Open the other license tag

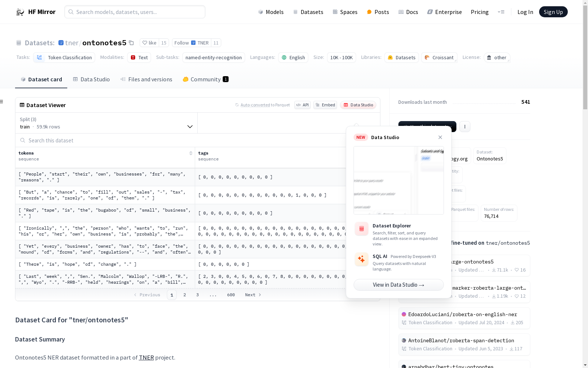pos(496,57)
